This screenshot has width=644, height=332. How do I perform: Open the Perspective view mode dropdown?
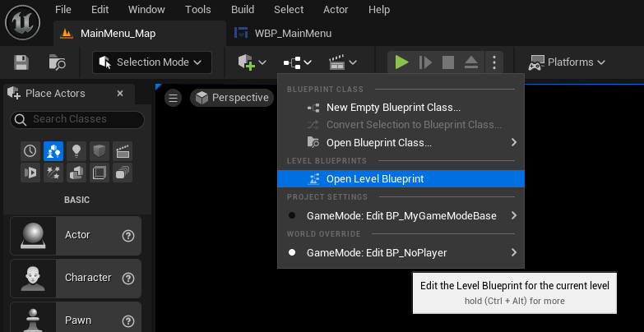[232, 98]
